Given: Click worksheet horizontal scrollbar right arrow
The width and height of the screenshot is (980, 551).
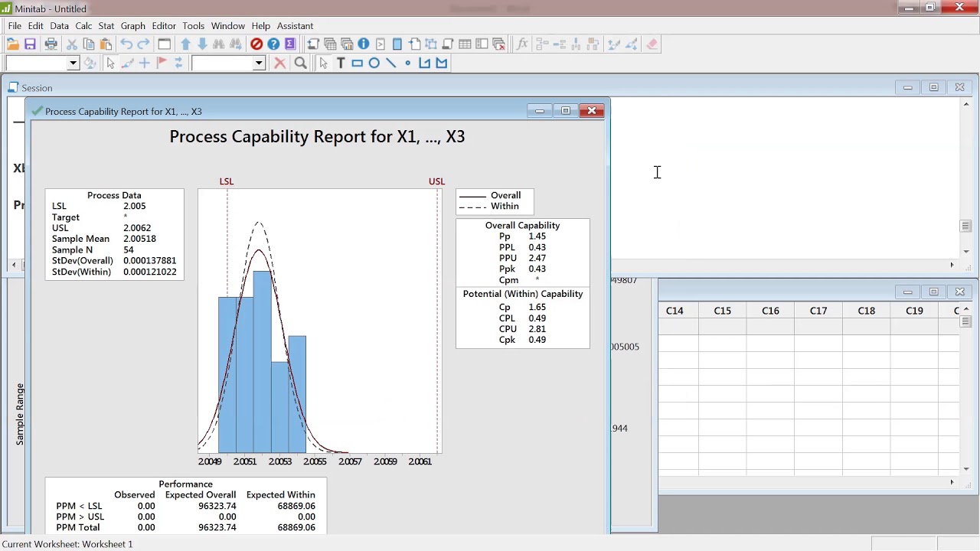Looking at the screenshot, I should pyautogui.click(x=952, y=482).
